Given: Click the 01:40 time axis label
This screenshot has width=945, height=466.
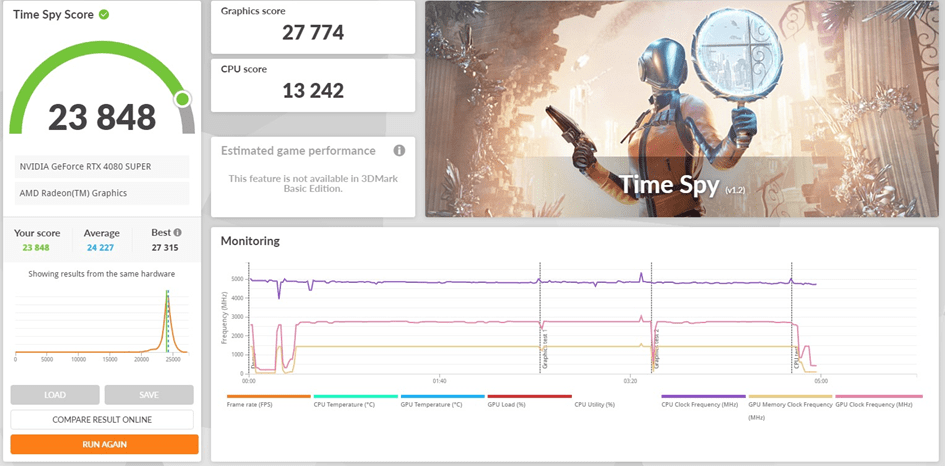Looking at the screenshot, I should click(439, 381).
